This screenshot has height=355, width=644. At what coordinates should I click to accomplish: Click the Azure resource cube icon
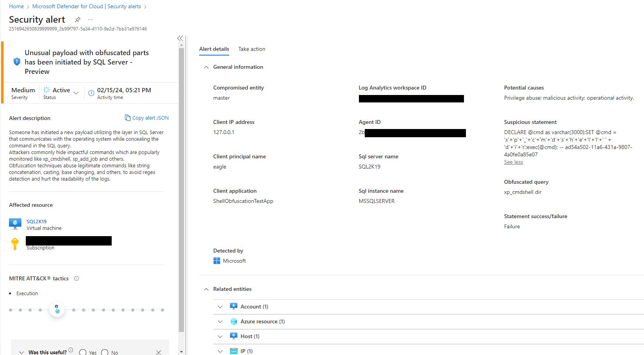pyautogui.click(x=234, y=321)
